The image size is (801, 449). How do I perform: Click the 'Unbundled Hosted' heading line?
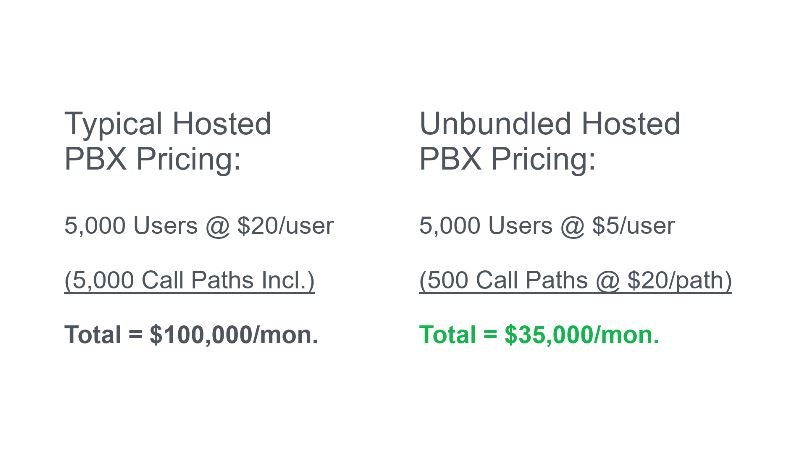[550, 124]
